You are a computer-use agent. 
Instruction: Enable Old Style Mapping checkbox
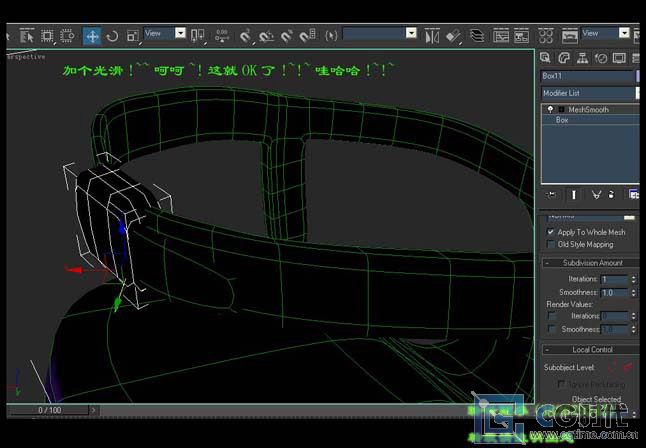coord(551,244)
